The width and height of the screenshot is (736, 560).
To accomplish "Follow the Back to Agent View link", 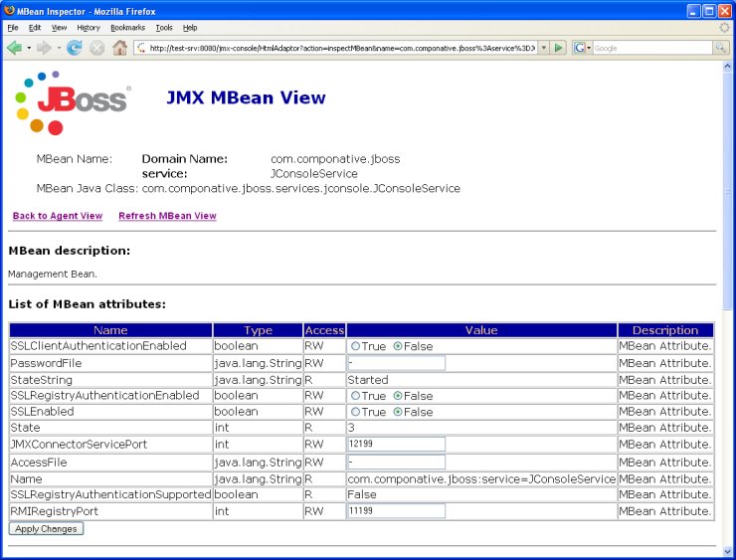I will 58,216.
